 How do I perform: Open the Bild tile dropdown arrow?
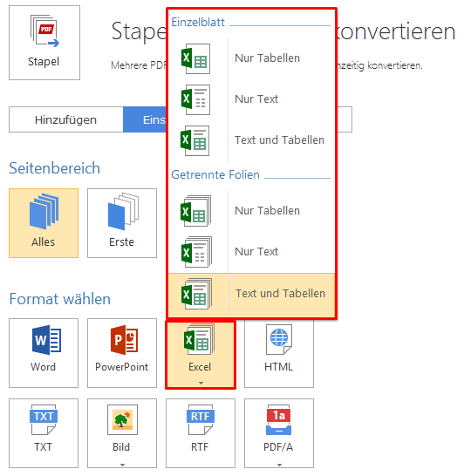(122, 465)
